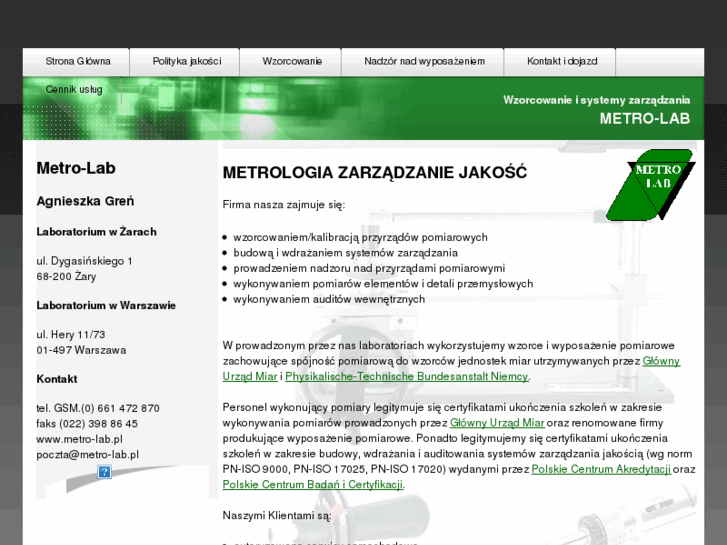Screen dimensions: 727x545
Task: Select Nadzór nad wyposażeniem in navigation
Action: [423, 62]
